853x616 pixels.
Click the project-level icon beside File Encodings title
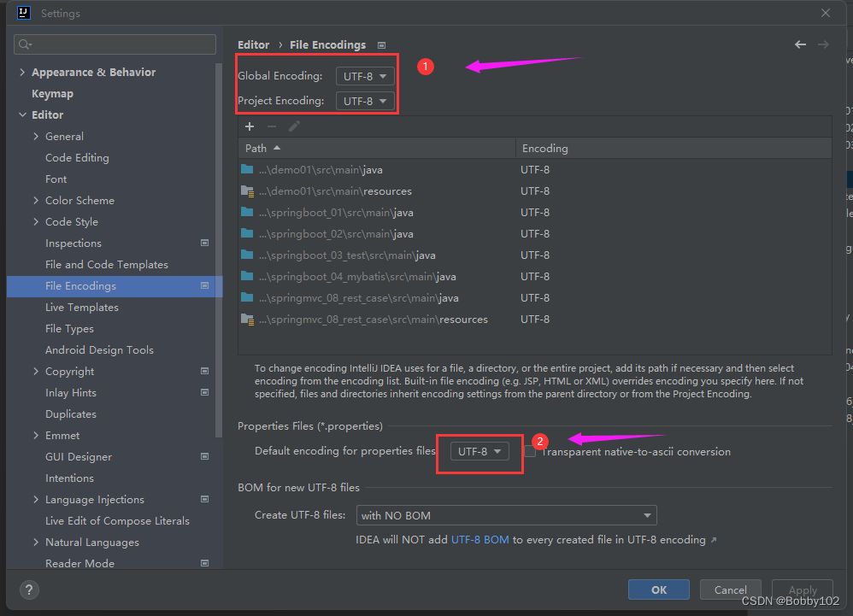[x=381, y=45]
